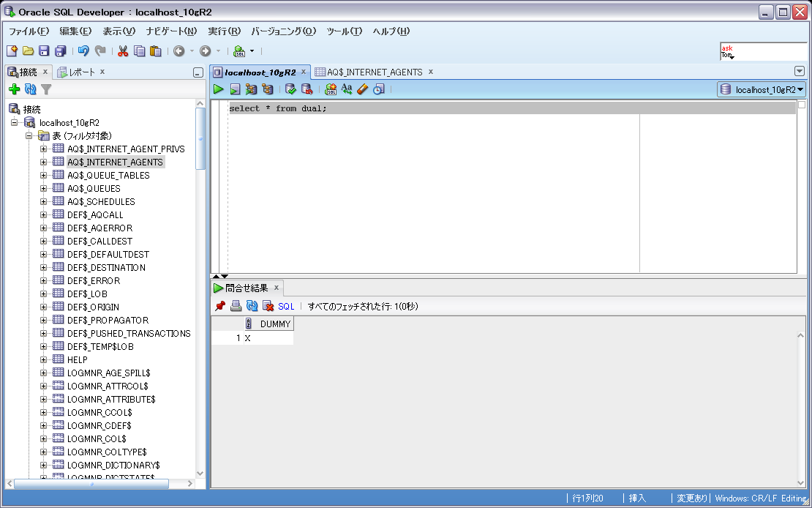Switch to the AQ$_INTERNET_AGENTS editor tab

point(375,72)
